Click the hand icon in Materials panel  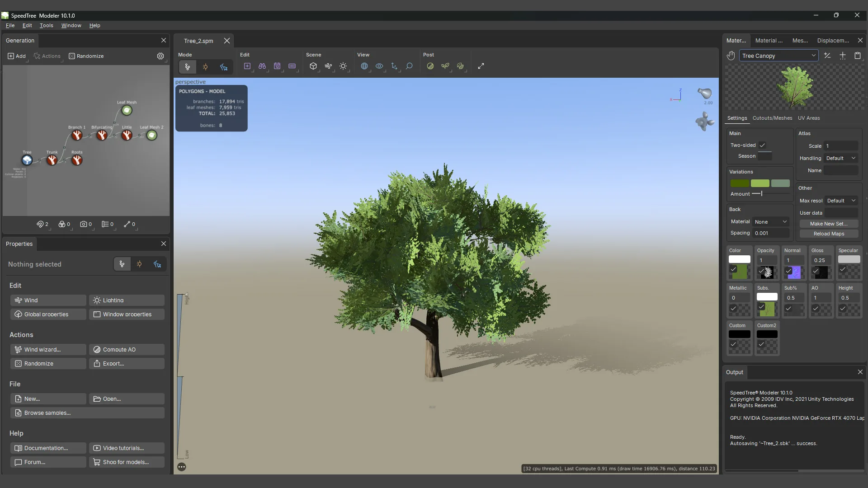(731, 56)
